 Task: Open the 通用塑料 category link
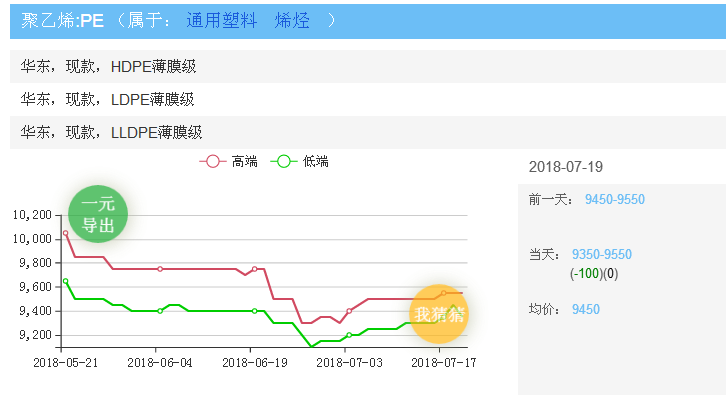221,21
